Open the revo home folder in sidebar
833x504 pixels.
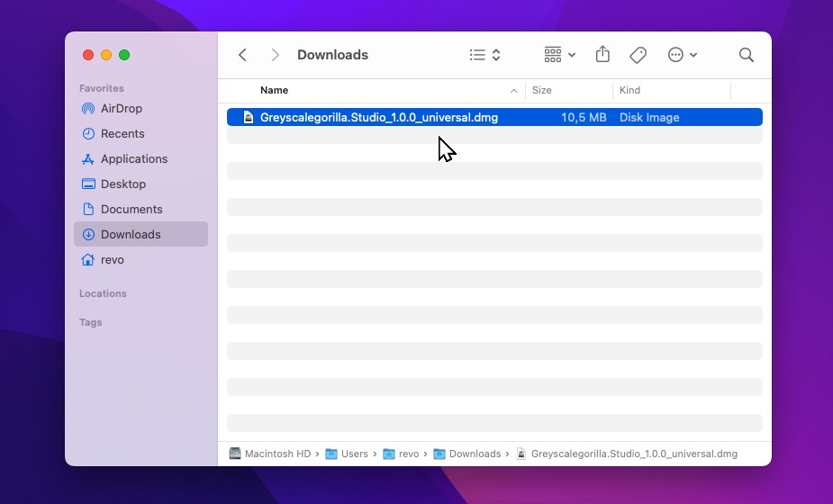point(140,260)
